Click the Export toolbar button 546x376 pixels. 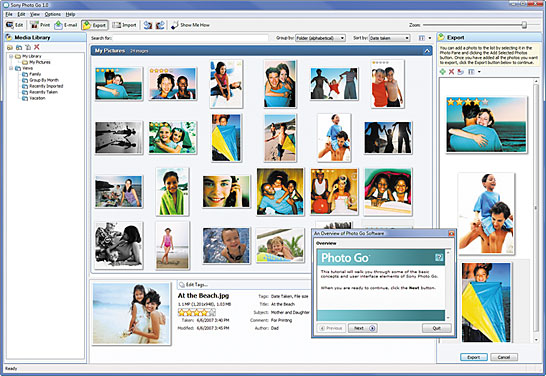[94, 25]
